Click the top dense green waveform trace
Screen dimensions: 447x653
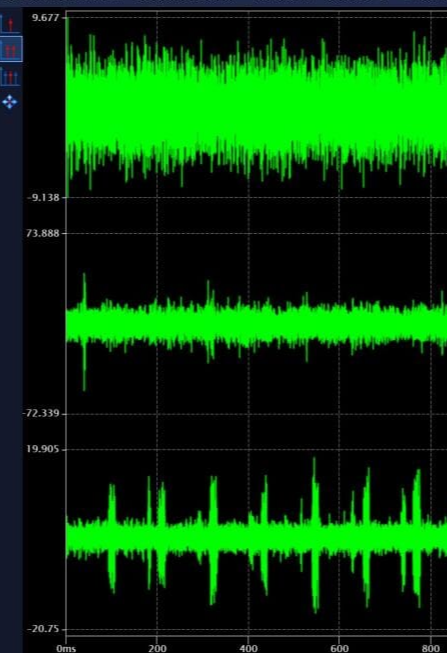point(256,110)
